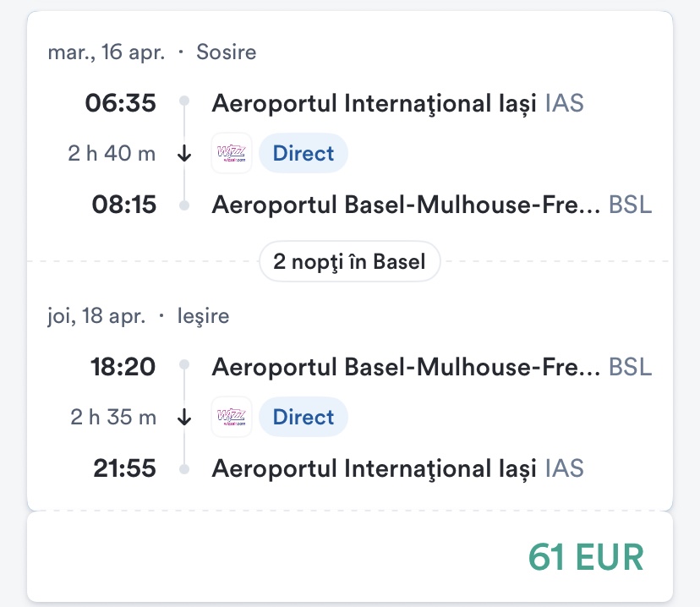This screenshot has height=607, width=700.
Task: Select the Direct badge on the 18 apr. flight
Action: [x=304, y=417]
